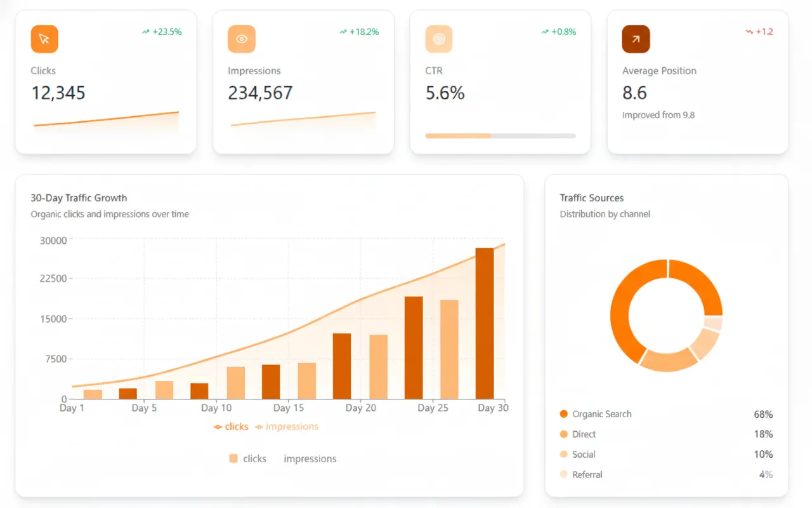Select the Direct channel legend row

(666, 434)
